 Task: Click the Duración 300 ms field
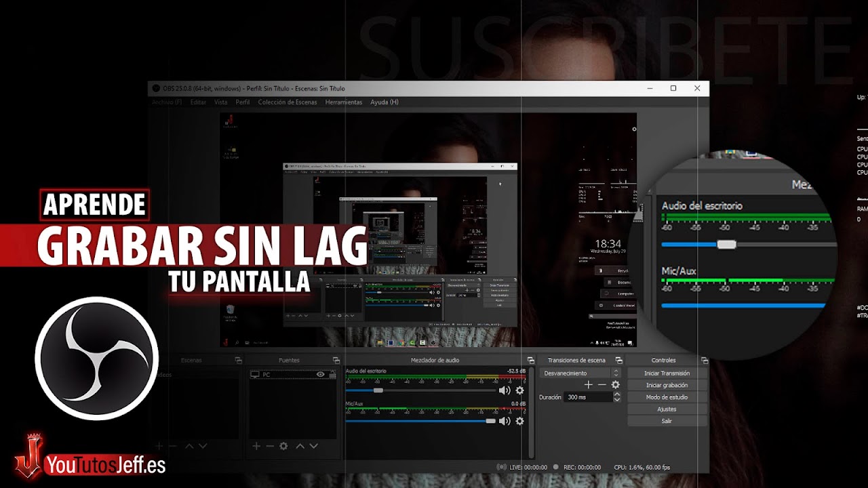tap(587, 397)
